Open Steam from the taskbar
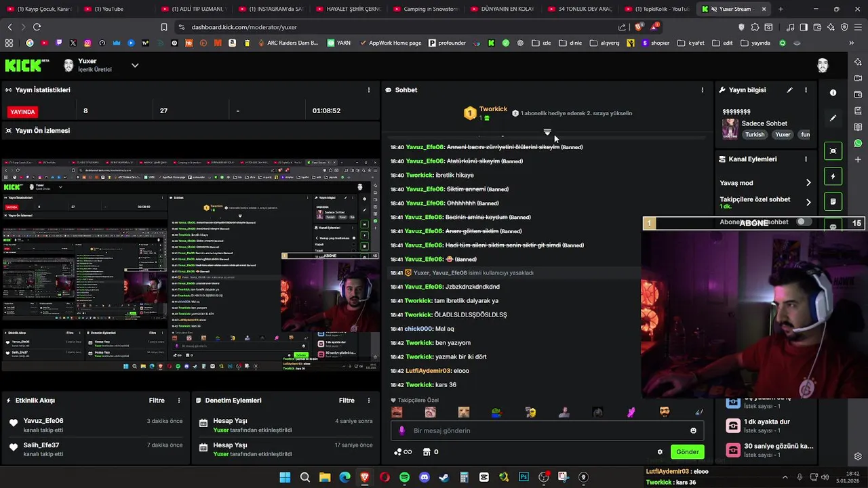Image resolution: width=868 pixels, height=488 pixels. click(444, 477)
